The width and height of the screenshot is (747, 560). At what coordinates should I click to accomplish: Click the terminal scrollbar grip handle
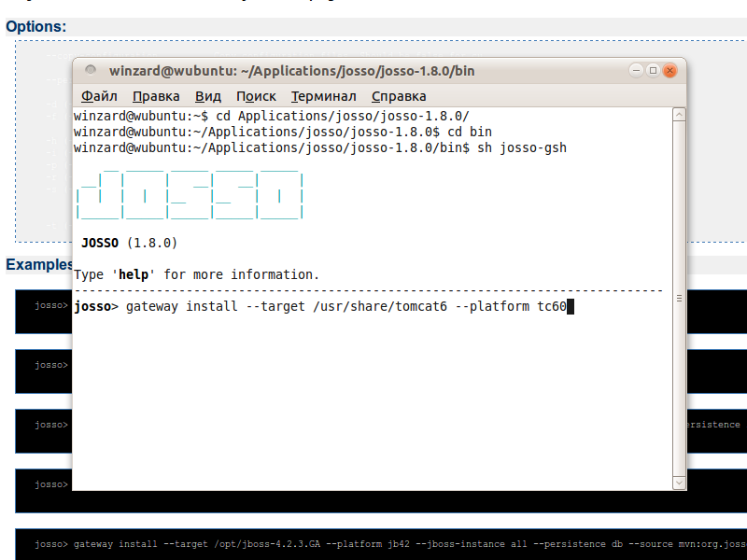(680, 298)
